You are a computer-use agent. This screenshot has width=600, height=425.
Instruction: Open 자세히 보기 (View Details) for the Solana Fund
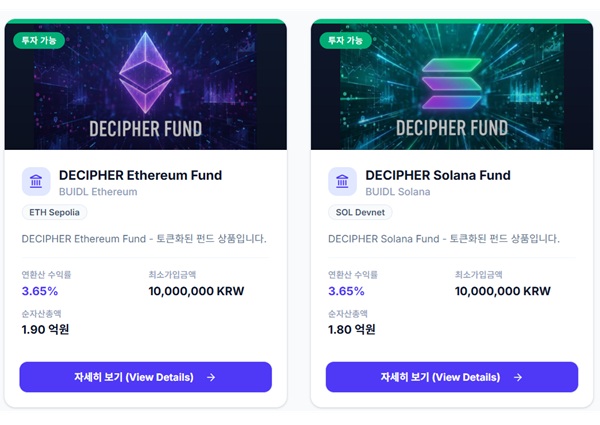[452, 377]
